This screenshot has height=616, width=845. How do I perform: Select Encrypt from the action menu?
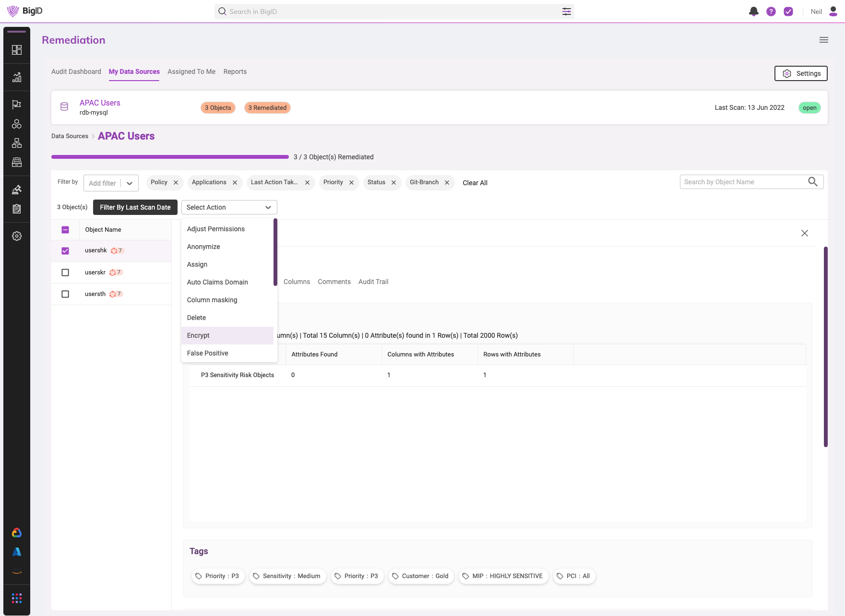pos(198,335)
